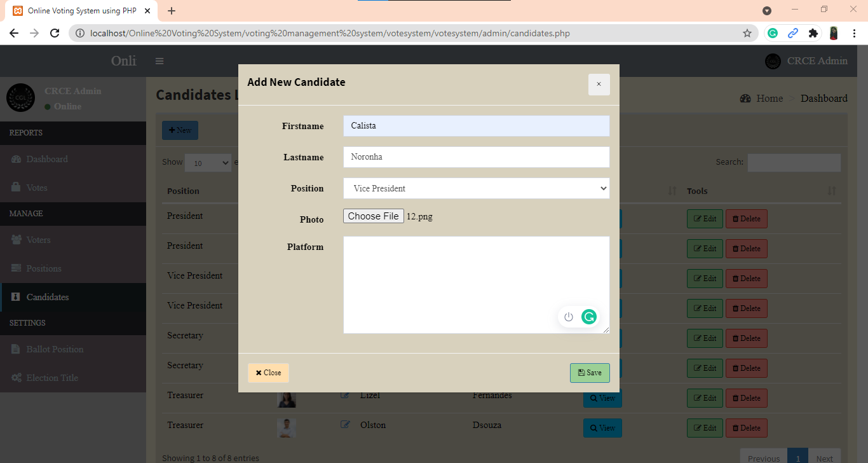The height and width of the screenshot is (463, 868).
Task: Reload the page with refresh icon
Action: tap(55, 33)
